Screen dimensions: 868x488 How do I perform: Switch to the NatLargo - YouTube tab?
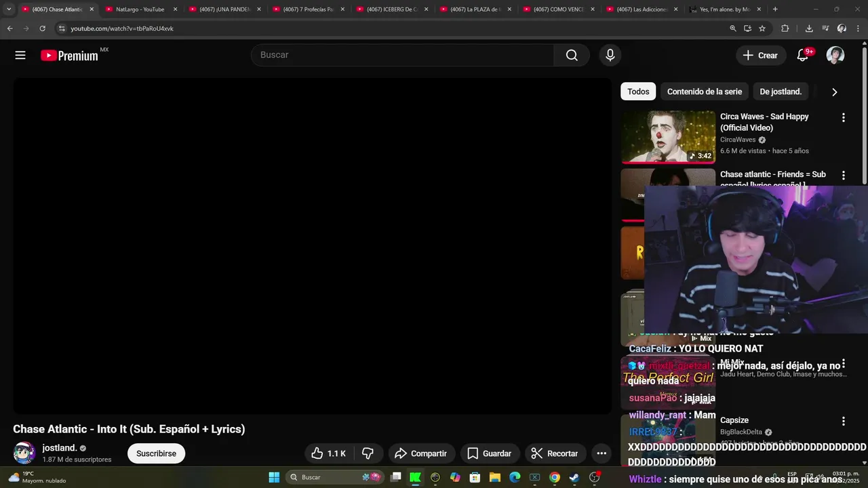click(x=140, y=9)
